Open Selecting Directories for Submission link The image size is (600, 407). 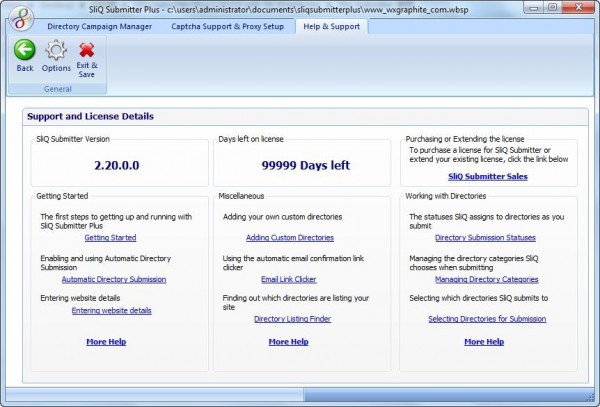(487, 319)
